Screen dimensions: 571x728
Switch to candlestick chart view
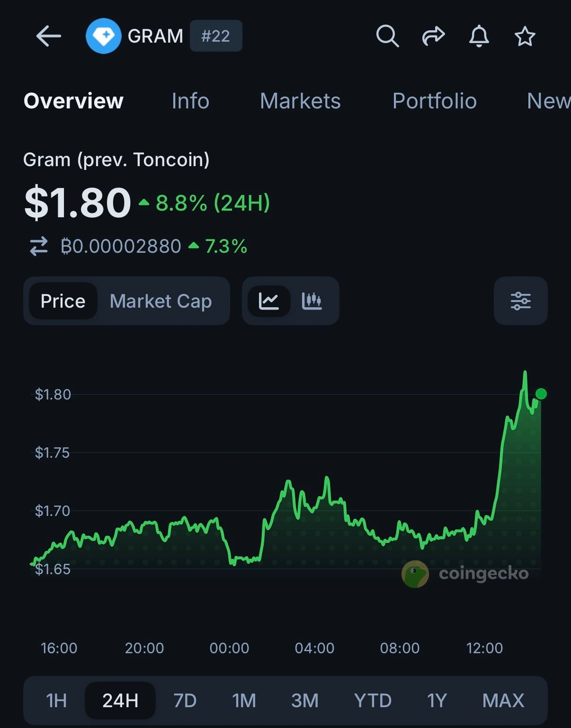(x=312, y=301)
